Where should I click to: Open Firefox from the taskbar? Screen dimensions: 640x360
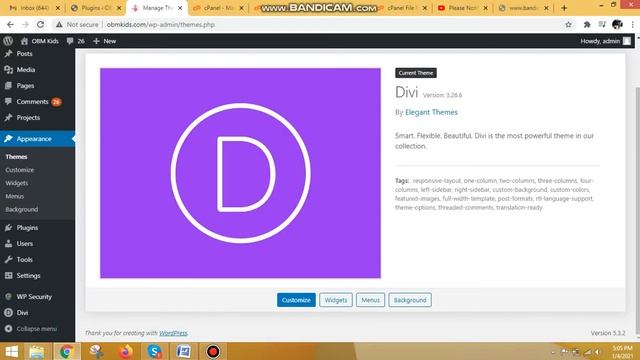click(126, 351)
